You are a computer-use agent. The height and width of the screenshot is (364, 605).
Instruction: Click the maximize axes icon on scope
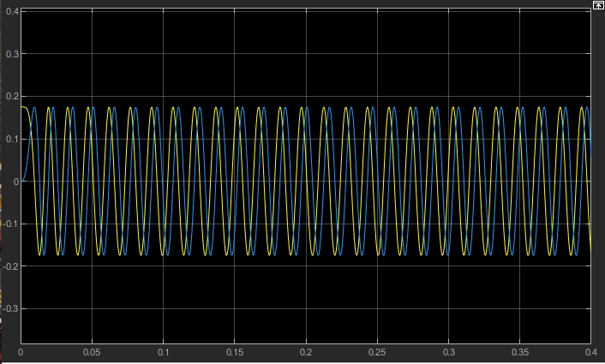click(x=598, y=4)
